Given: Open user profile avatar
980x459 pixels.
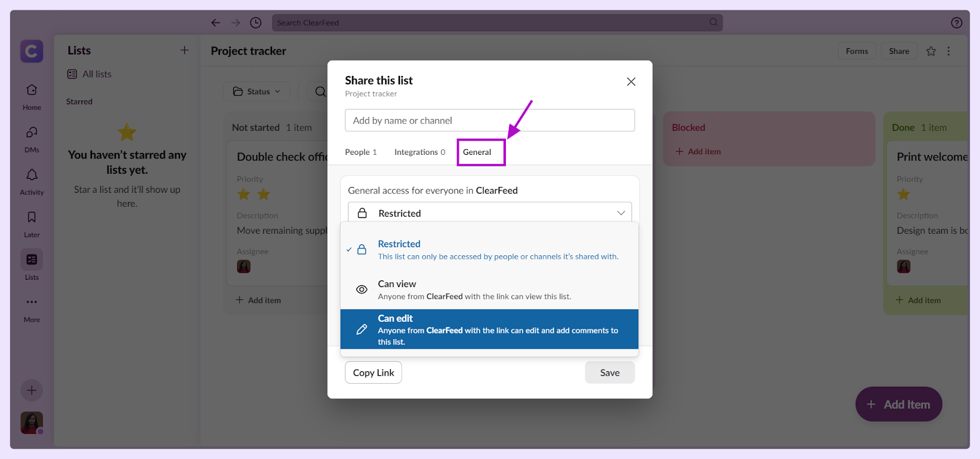Looking at the screenshot, I should coord(32,423).
